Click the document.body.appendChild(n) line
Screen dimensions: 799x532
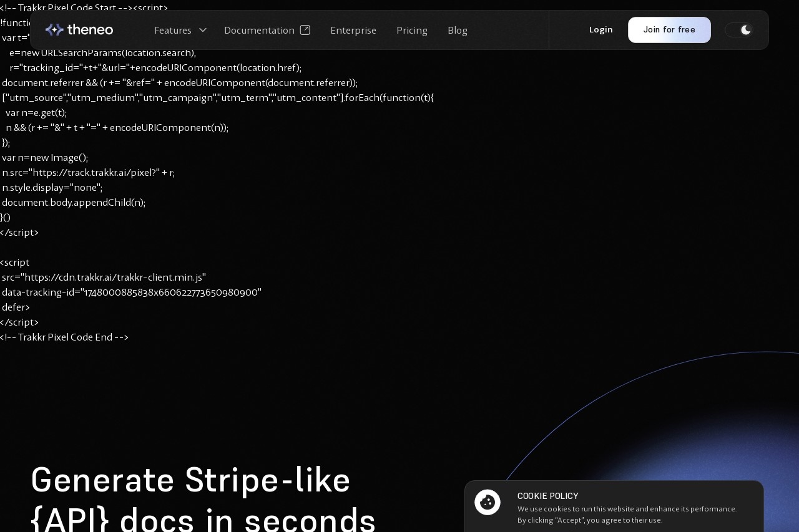[74, 203]
